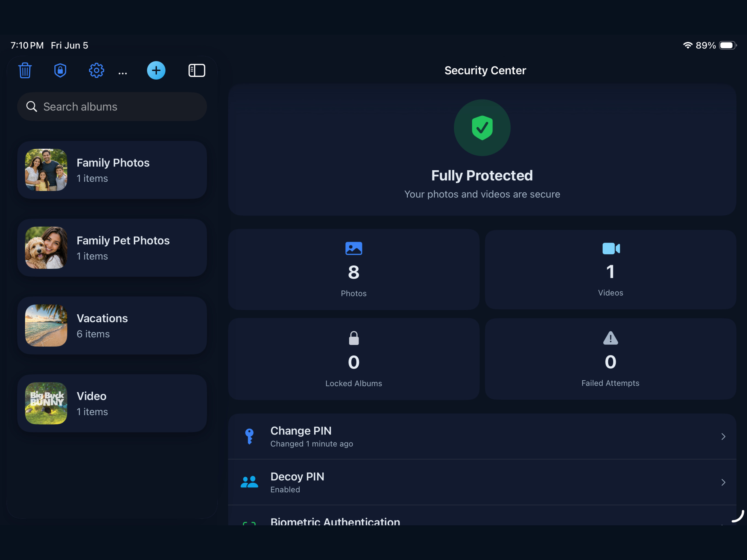Viewport: 747px width, 560px height.
Task: Click the green shield checkmark icon
Action: click(482, 128)
